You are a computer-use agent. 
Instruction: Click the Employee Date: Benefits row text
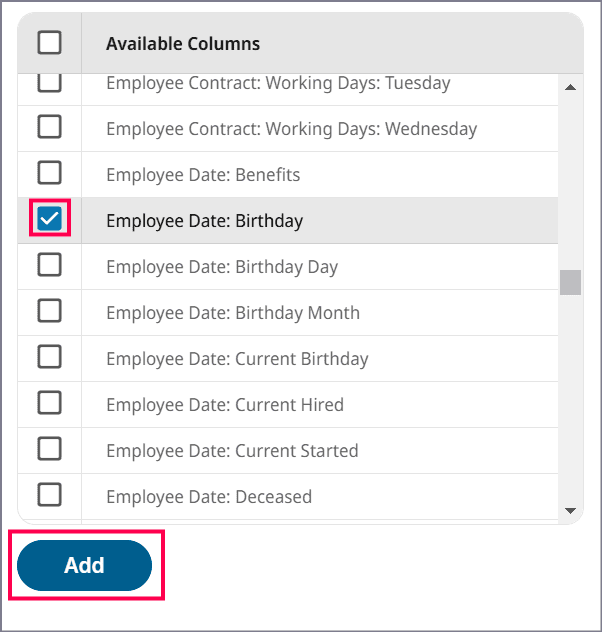click(203, 175)
